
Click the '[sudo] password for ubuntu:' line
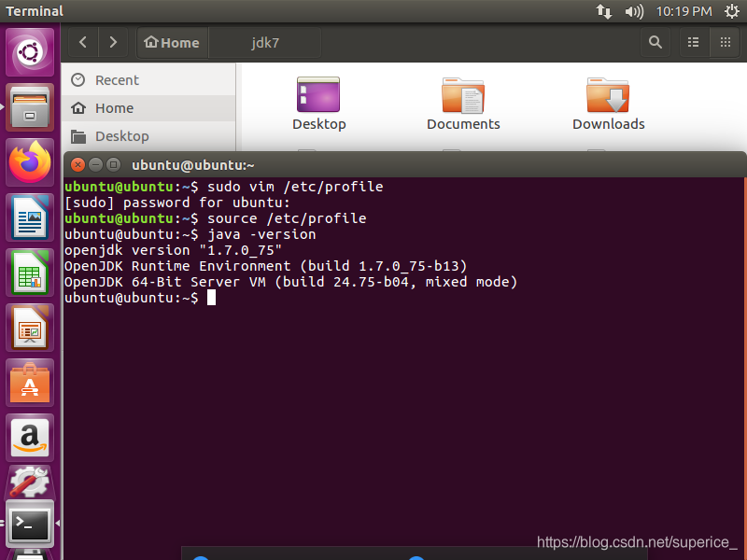click(177, 203)
